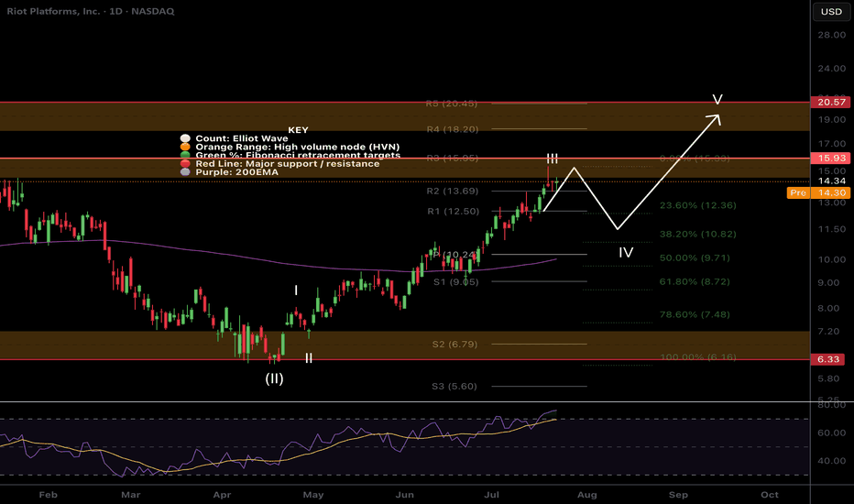Viewport: 854px width, 504px height.
Task: Click the May label on time axis
Action: pos(313,495)
